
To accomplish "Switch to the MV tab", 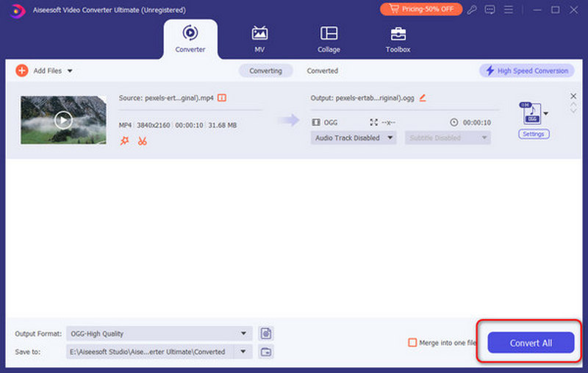I will point(259,40).
